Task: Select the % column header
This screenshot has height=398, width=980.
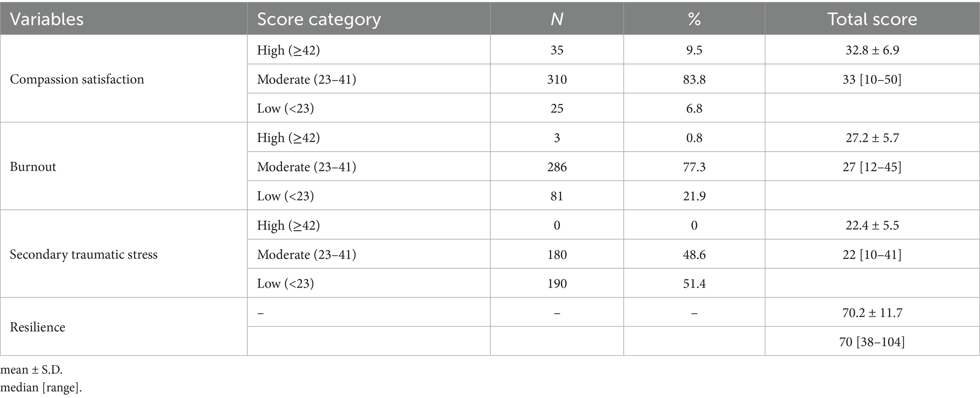Action: [x=694, y=19]
